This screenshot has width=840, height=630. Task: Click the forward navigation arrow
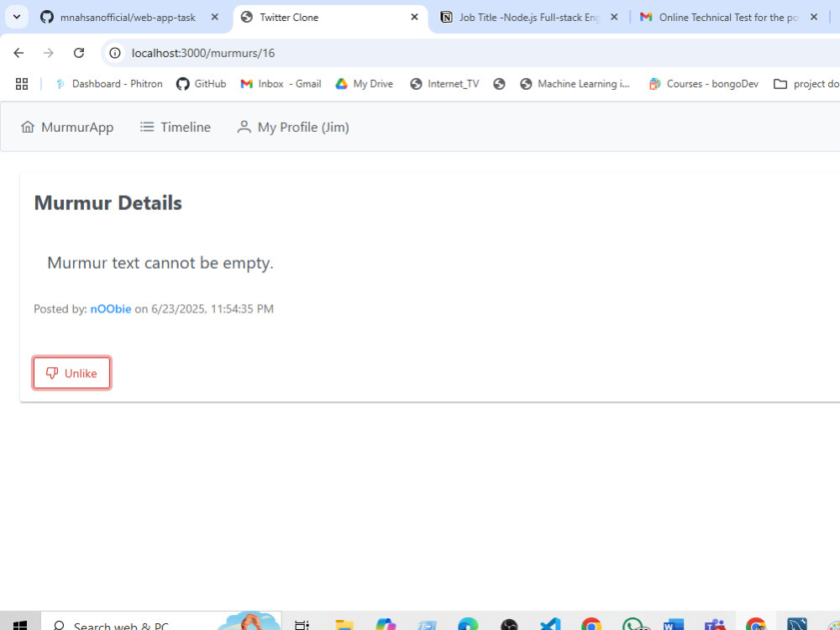pyautogui.click(x=49, y=52)
